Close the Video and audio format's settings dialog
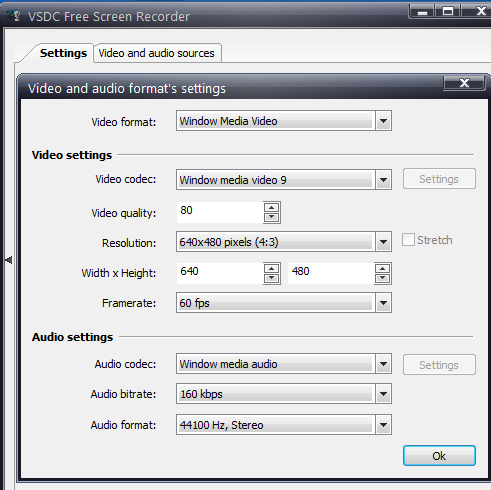Viewport: 491px width, 490px height. (x=464, y=83)
